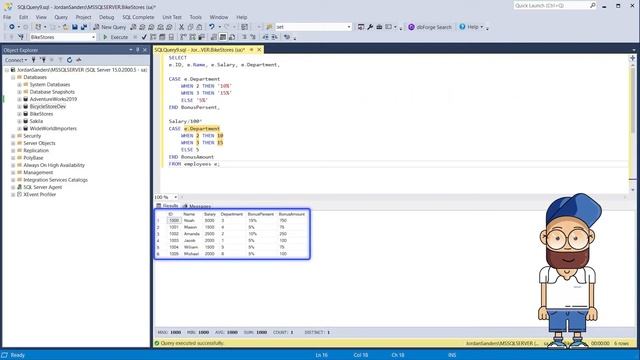Click the New Query button
This screenshot has height=360, width=640.
[x=109, y=27]
